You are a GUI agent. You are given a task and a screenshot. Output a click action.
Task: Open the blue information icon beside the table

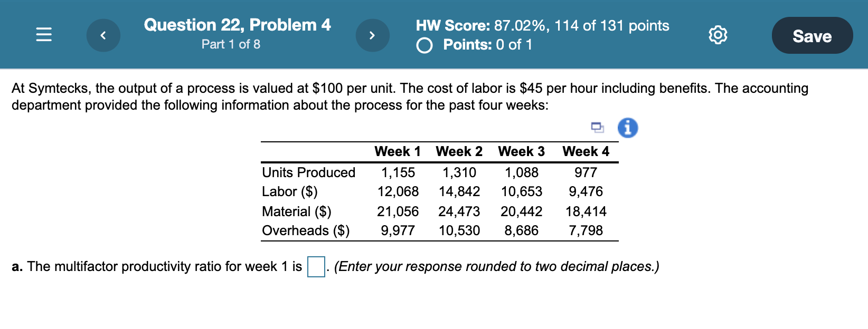[x=627, y=128]
